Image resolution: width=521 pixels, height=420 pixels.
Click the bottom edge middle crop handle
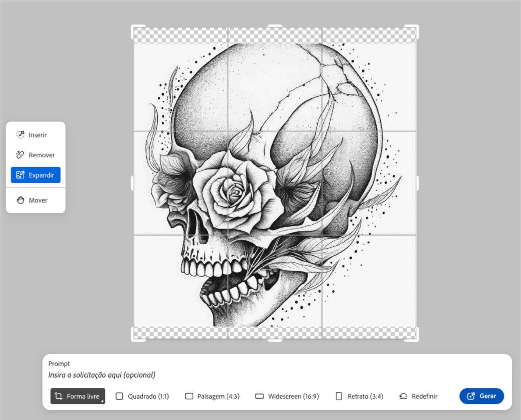[x=275, y=340]
